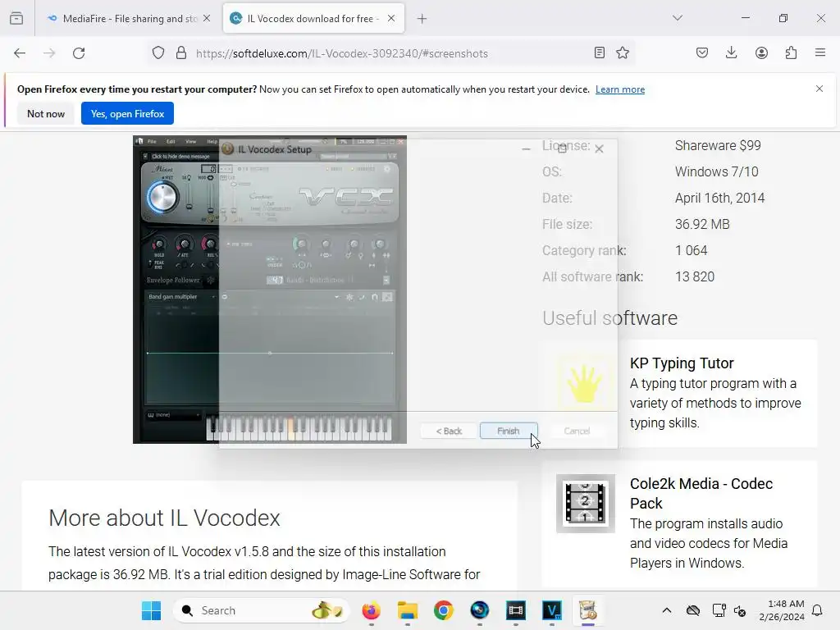Open the Firefox downloads panel
Image resolution: width=840 pixels, height=630 pixels.
click(x=731, y=52)
